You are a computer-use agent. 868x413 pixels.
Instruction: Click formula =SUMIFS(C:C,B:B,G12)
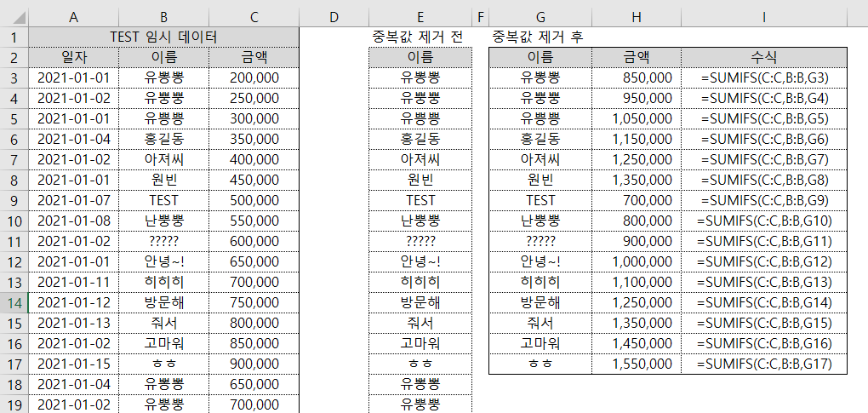tap(764, 262)
